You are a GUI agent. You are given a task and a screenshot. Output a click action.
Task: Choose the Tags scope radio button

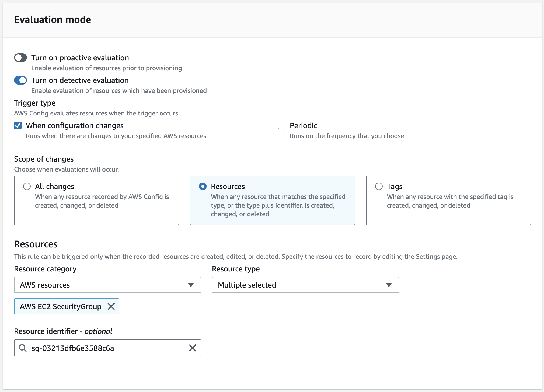379,186
